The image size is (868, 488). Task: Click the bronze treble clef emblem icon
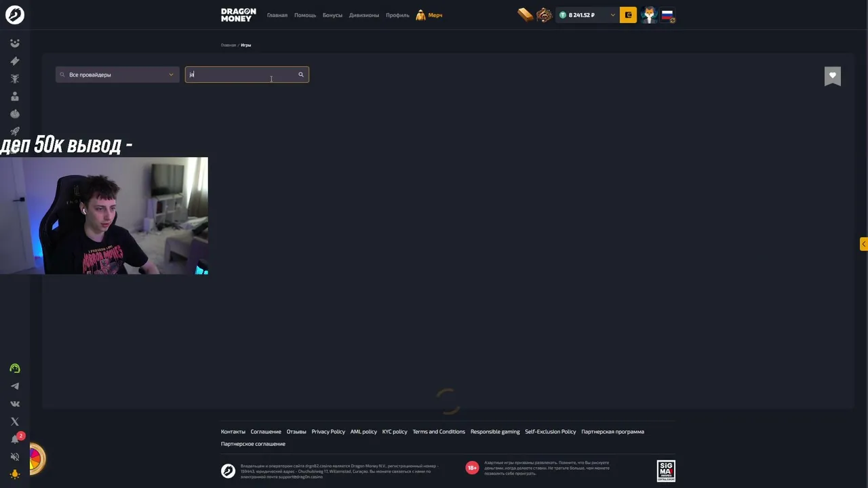click(544, 15)
